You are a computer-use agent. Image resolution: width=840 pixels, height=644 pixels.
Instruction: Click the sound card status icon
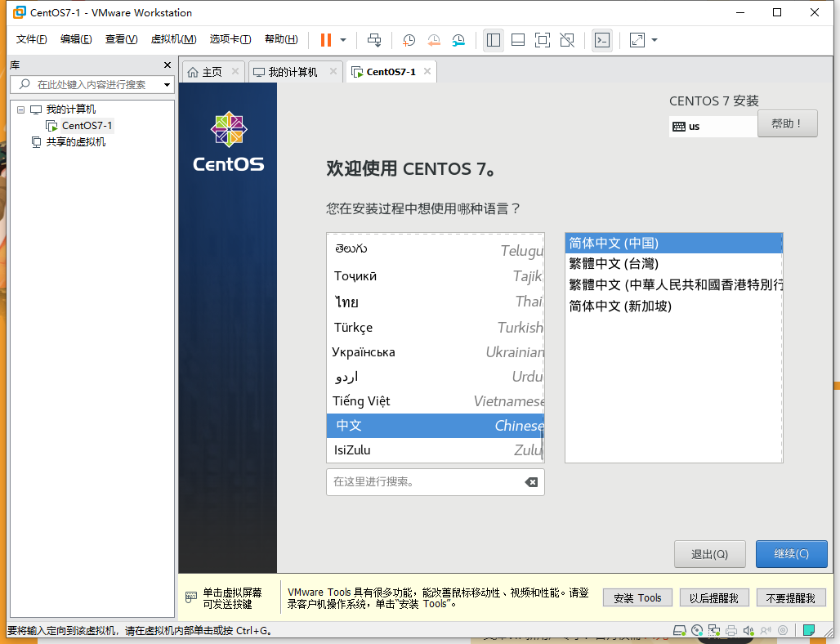pos(748,631)
